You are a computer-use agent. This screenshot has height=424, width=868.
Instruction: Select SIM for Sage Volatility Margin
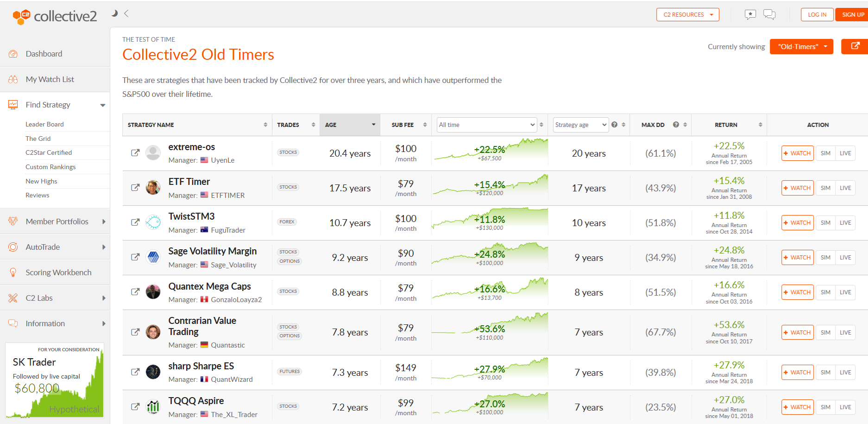coord(825,257)
